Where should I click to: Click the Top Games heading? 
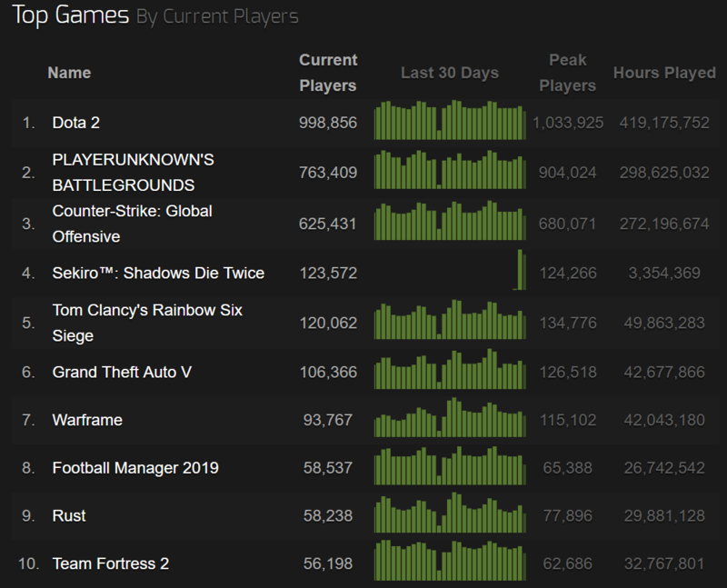[71, 15]
